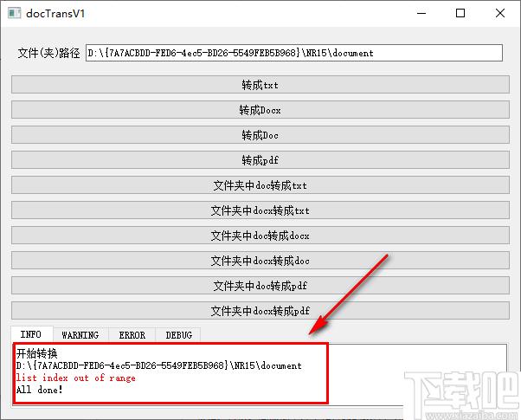Open the DEBUG log tab
Image resolution: width=521 pixels, height=420 pixels.
(179, 335)
